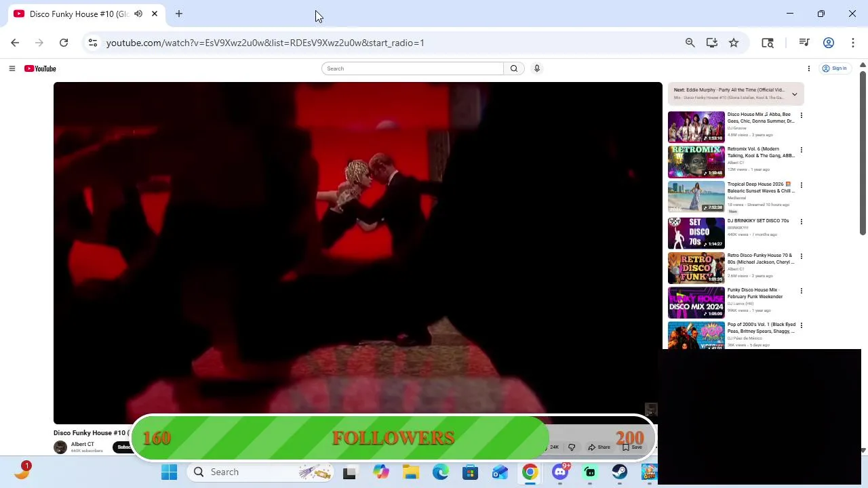This screenshot has height=488, width=868.
Task: Start voice search with the microphone
Action: coord(536,68)
